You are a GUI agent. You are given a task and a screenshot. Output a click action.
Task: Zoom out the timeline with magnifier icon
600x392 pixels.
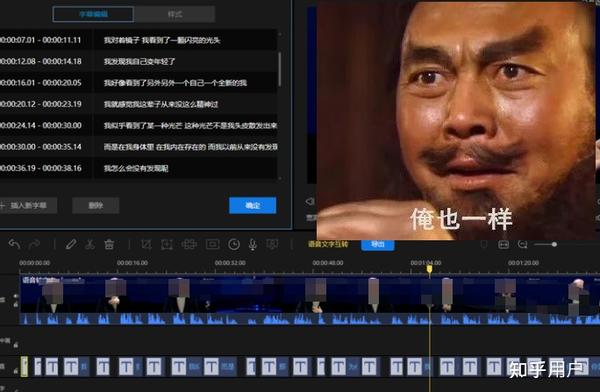(x=522, y=244)
